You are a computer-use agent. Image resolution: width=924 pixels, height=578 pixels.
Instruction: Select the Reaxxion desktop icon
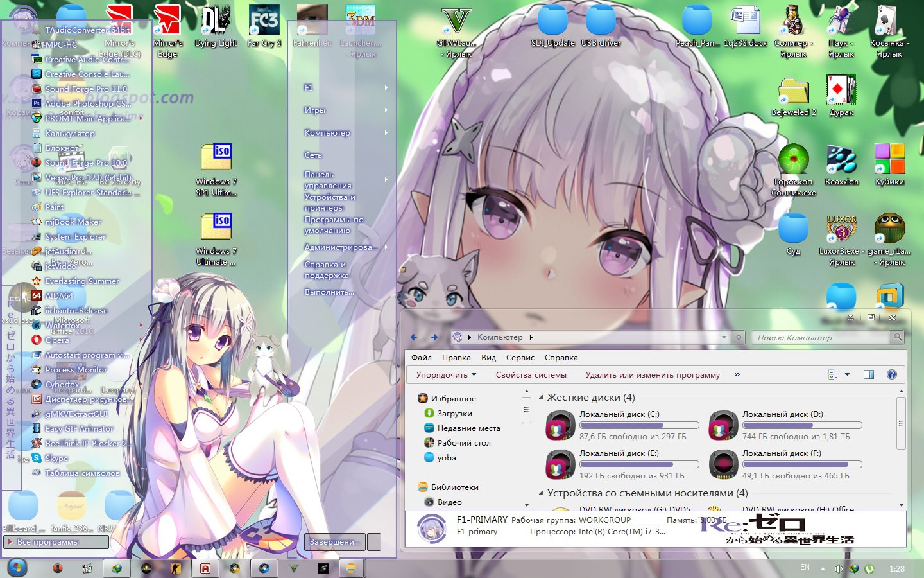(x=841, y=165)
